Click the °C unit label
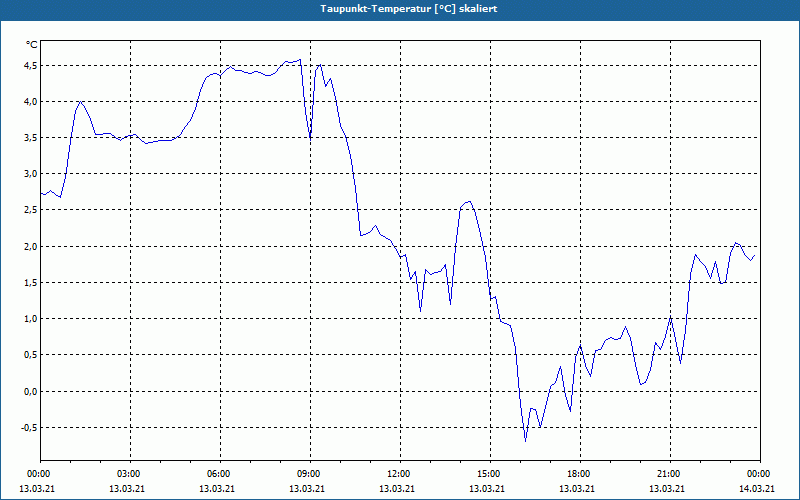800x500 pixels. click(x=32, y=45)
